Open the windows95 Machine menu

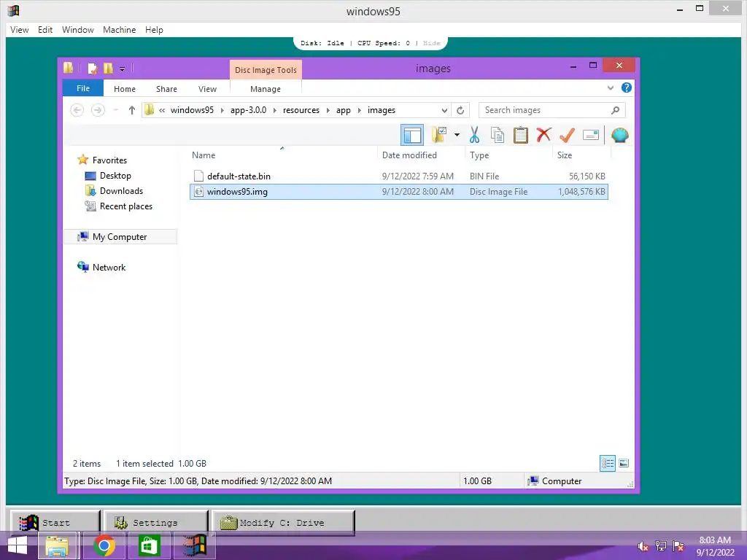pyautogui.click(x=119, y=30)
